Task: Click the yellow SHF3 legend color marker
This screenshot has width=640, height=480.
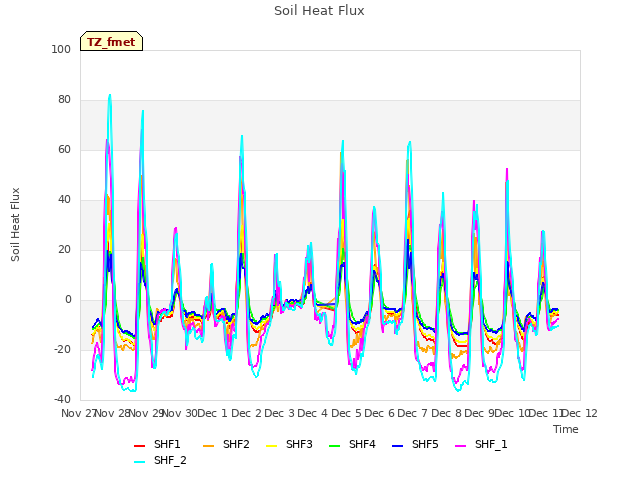Action: tap(271, 446)
